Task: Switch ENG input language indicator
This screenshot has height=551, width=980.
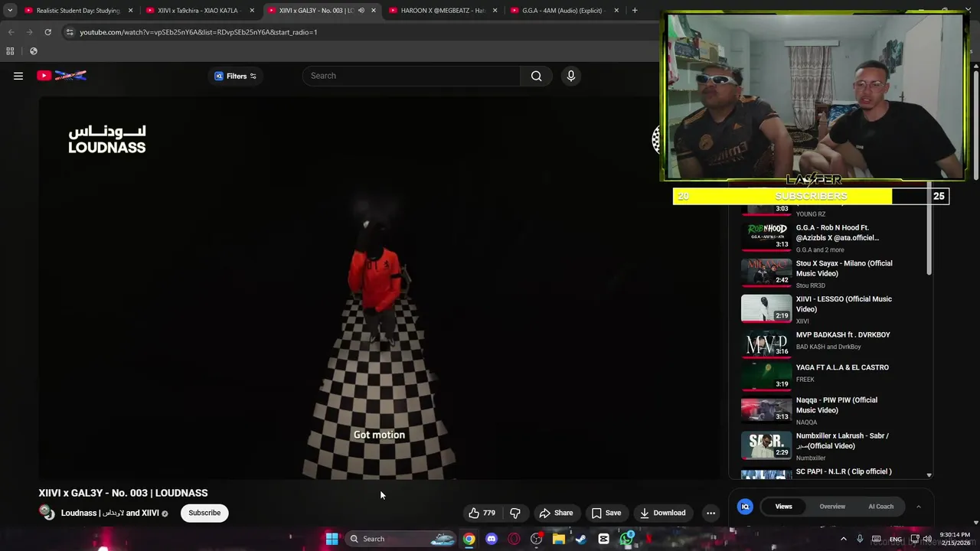Action: click(x=895, y=540)
